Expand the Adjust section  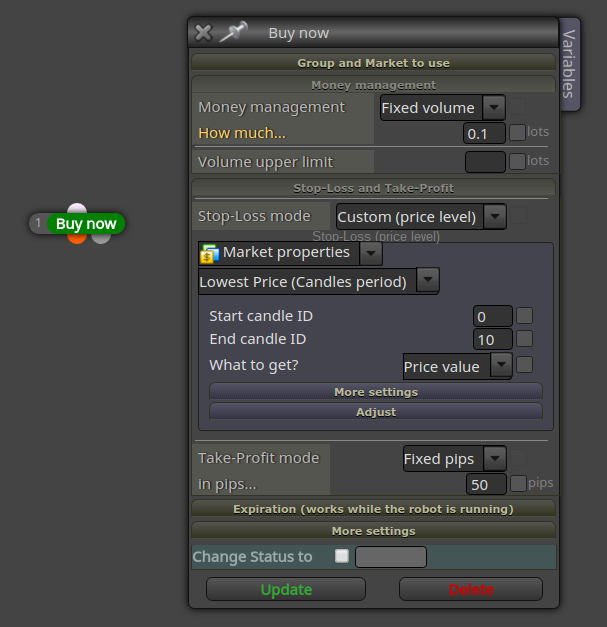click(376, 411)
